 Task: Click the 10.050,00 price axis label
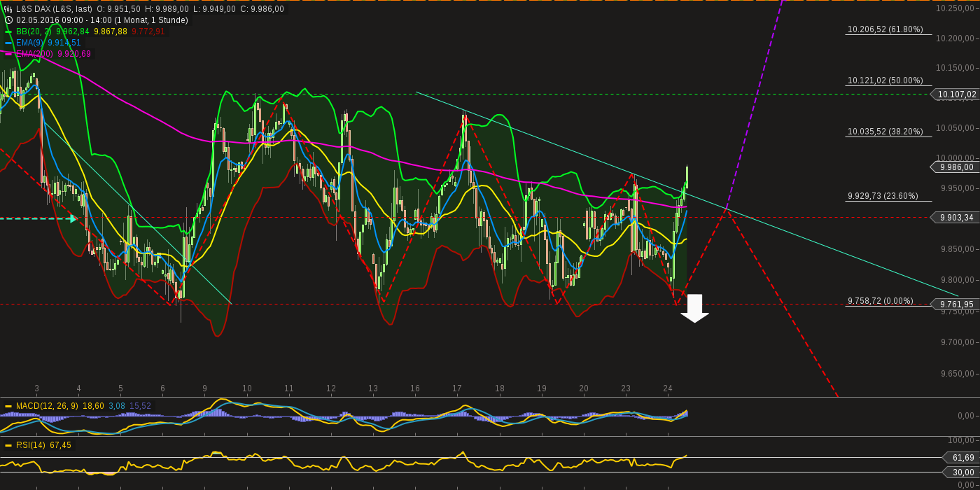[x=956, y=128]
